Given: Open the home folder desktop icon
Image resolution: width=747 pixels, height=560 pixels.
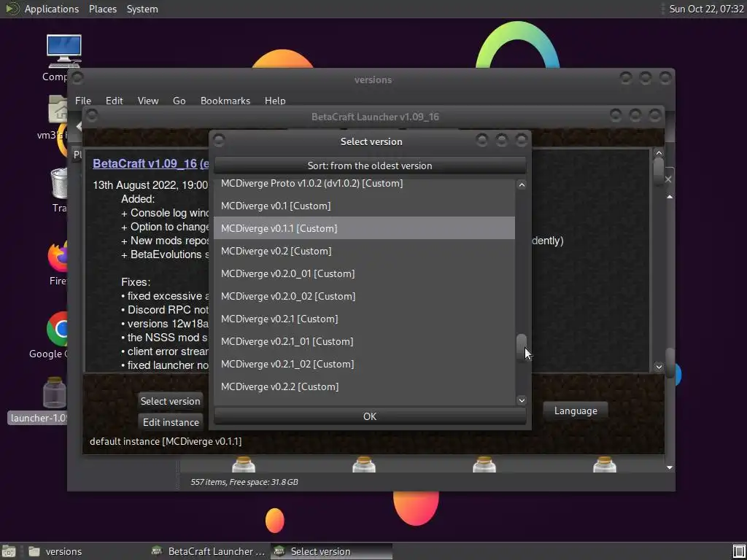Looking at the screenshot, I should tap(58, 109).
